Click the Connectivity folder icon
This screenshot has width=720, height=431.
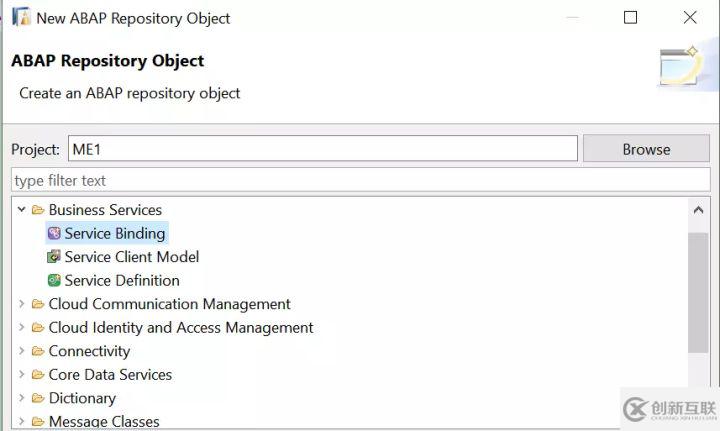(38, 351)
